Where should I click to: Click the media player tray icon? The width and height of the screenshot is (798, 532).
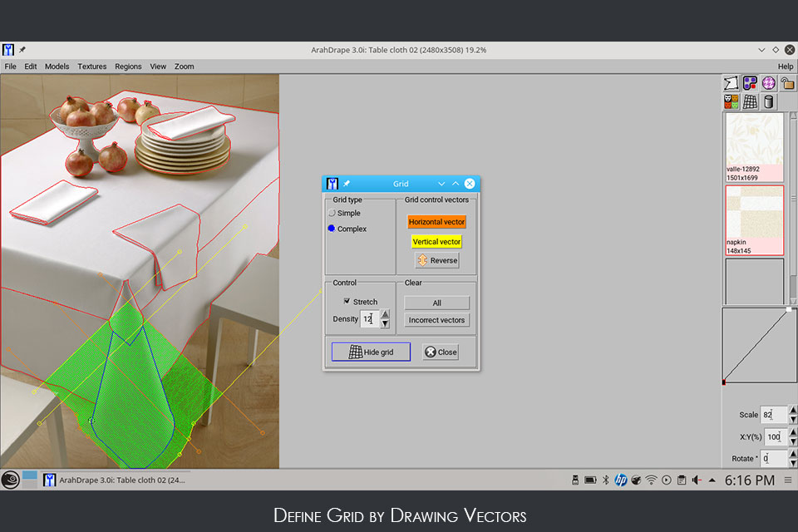666,480
